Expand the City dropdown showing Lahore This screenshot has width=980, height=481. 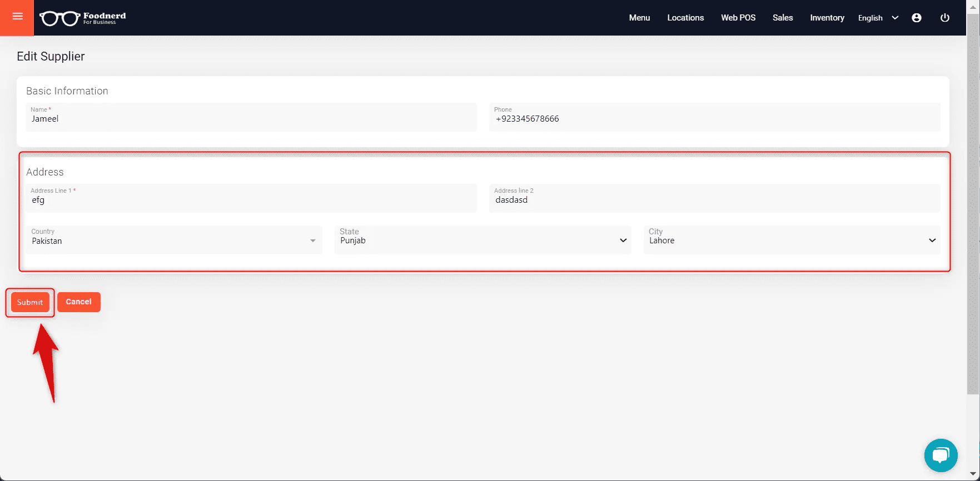[x=792, y=240]
